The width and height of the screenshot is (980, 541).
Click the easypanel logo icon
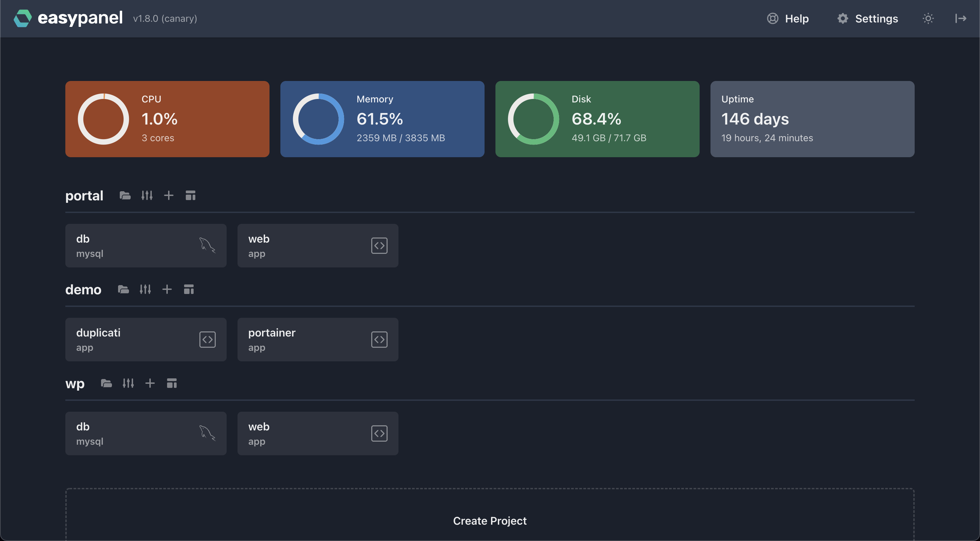coord(22,18)
